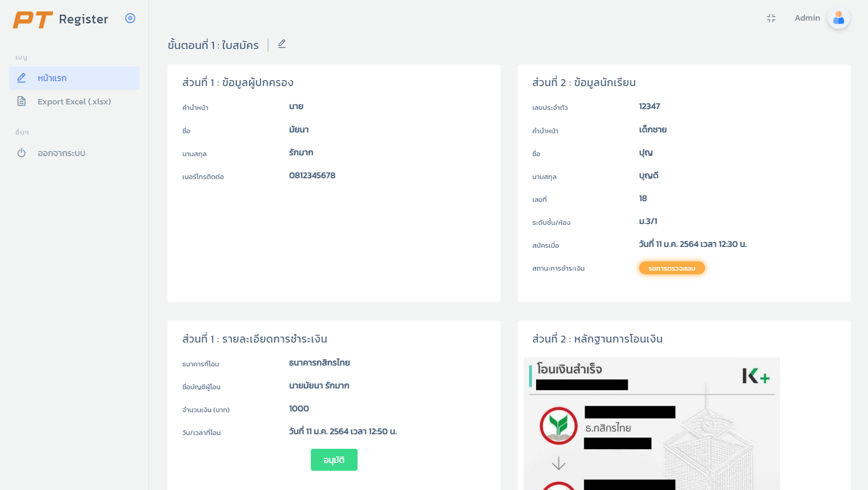
Task: Click the edit pencil next to ขั้นตอนที่ 1
Action: pos(282,44)
